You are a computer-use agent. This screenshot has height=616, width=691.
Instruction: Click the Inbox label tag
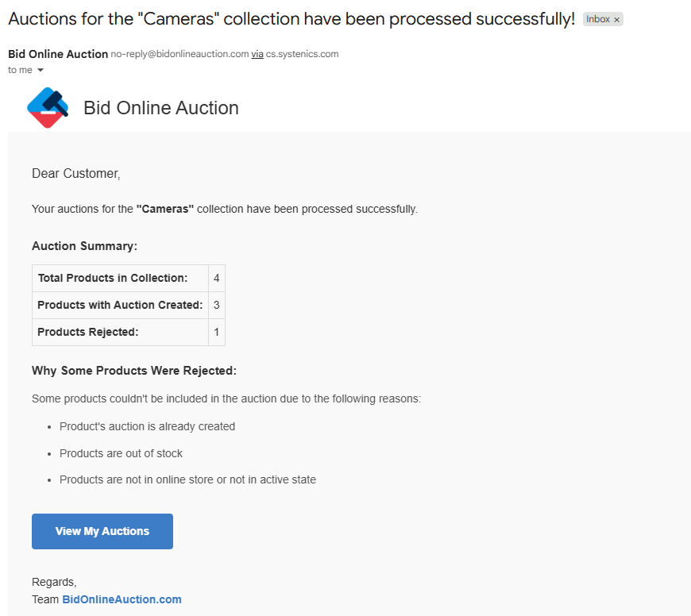coord(597,20)
